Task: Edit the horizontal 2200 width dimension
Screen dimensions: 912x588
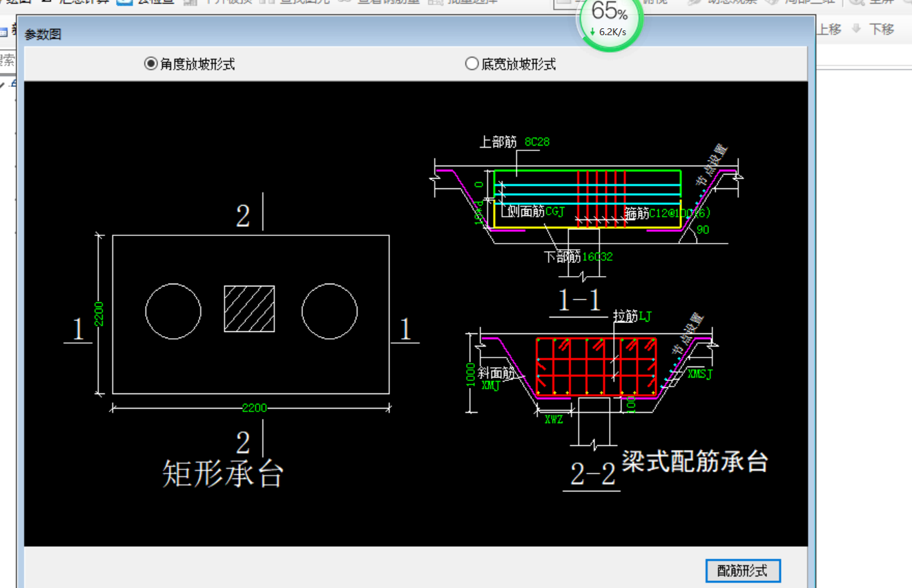Action: (254, 408)
